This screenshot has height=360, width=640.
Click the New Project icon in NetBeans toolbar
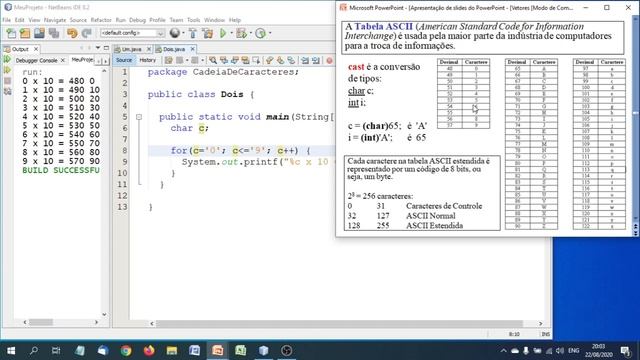coord(25,33)
